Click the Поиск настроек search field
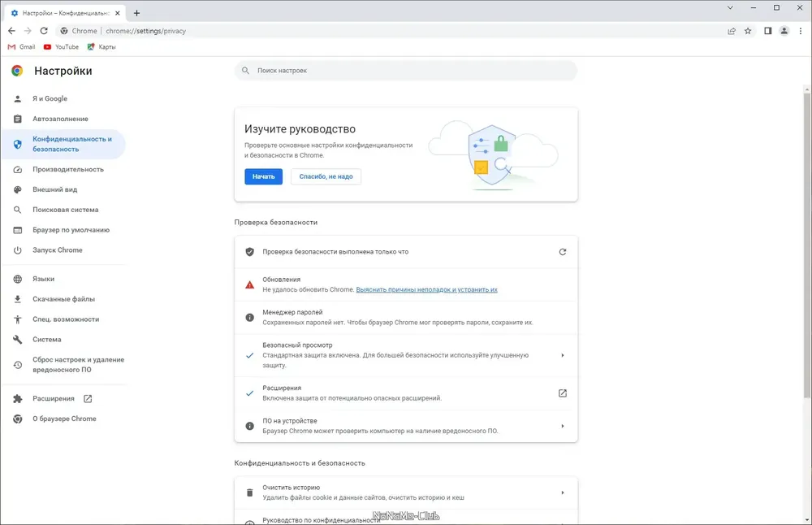812x525 pixels. point(406,71)
